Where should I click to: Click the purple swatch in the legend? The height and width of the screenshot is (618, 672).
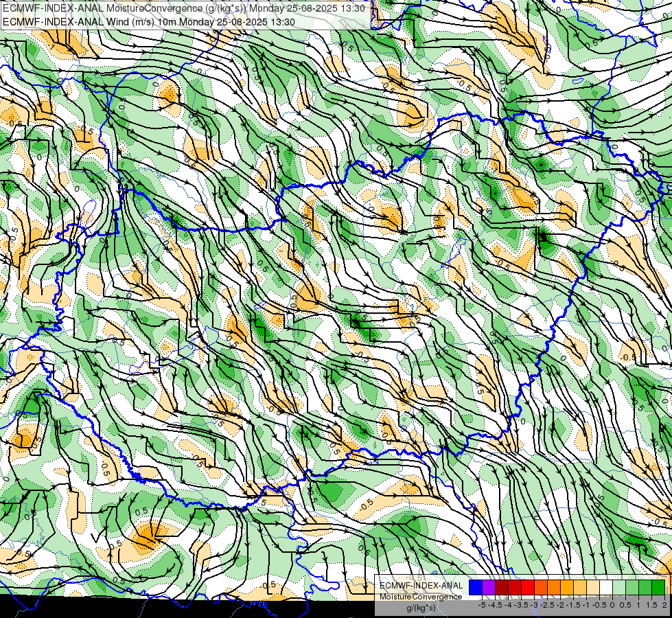[x=489, y=587]
